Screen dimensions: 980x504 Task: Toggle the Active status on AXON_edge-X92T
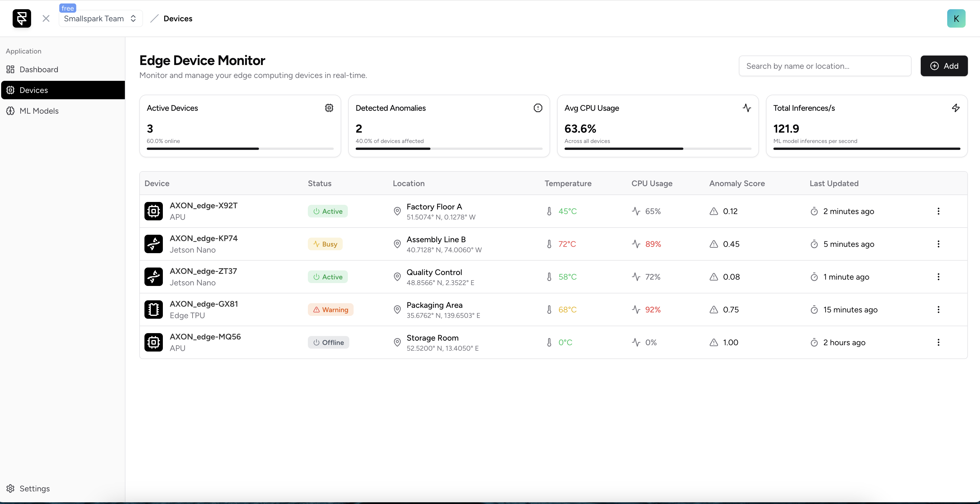point(327,211)
